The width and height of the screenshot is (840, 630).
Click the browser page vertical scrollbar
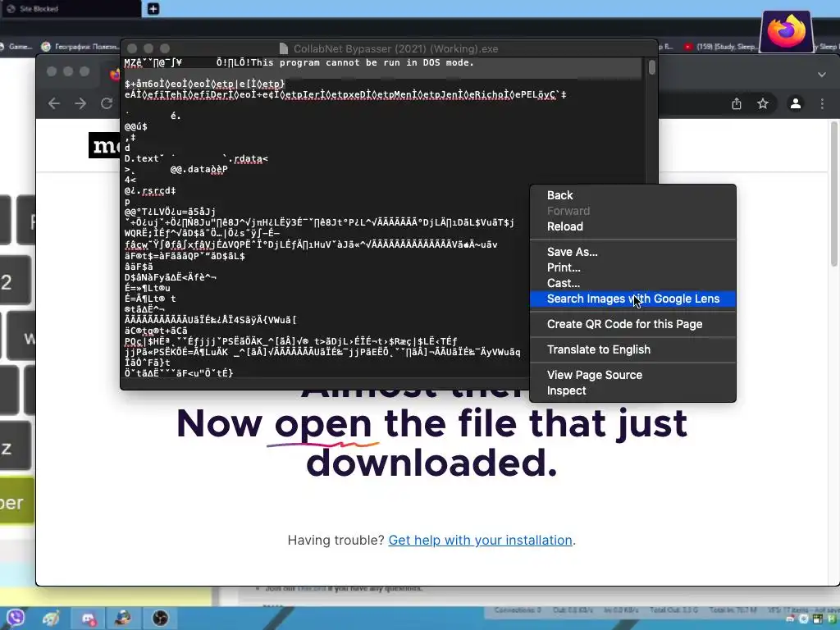point(834,193)
